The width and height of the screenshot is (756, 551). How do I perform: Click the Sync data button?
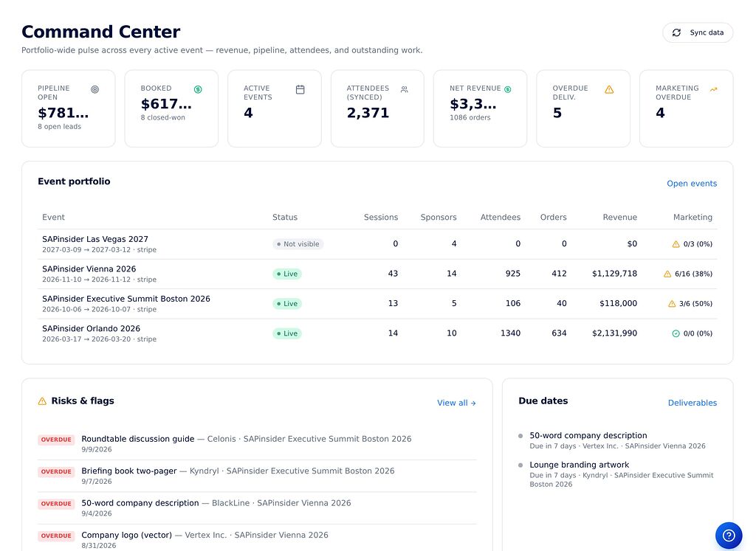[x=698, y=32]
